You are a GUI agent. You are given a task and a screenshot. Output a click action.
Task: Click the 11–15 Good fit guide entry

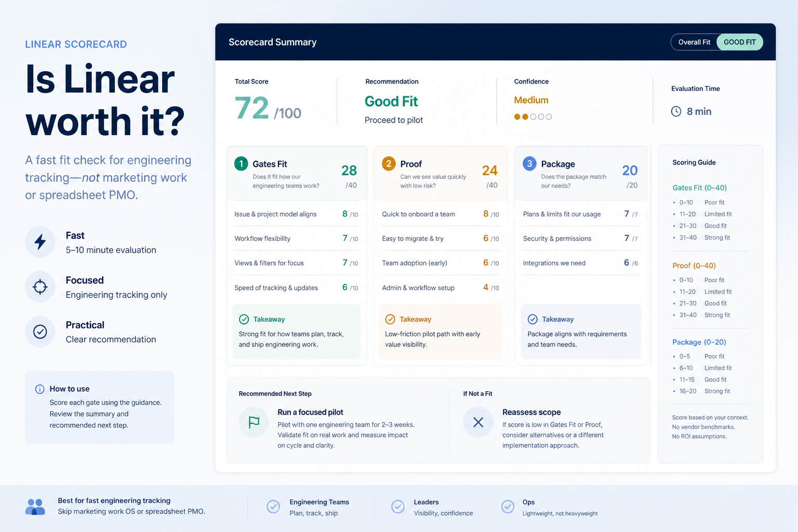pos(700,380)
